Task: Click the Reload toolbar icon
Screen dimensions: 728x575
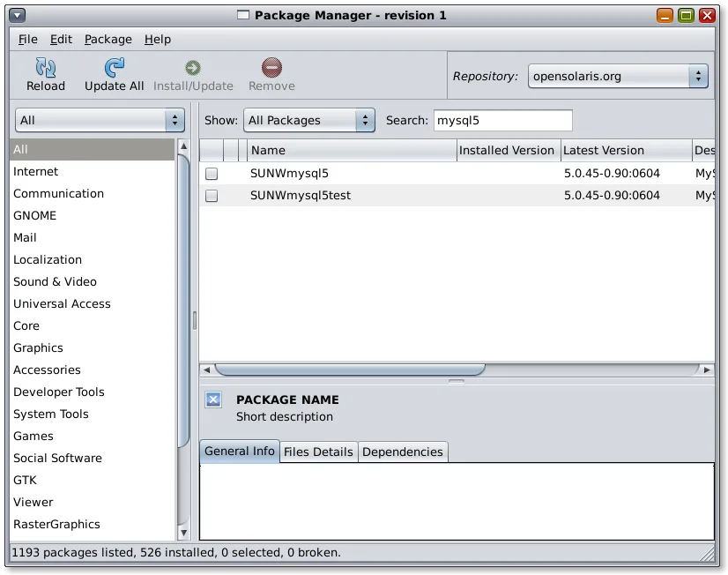Action: click(x=46, y=68)
